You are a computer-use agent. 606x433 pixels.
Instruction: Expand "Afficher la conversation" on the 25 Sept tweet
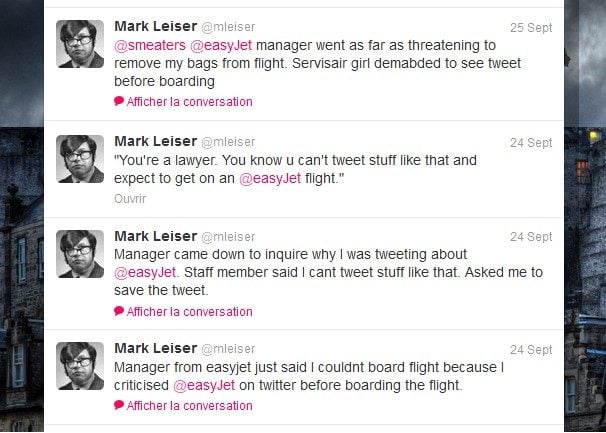pos(189,101)
